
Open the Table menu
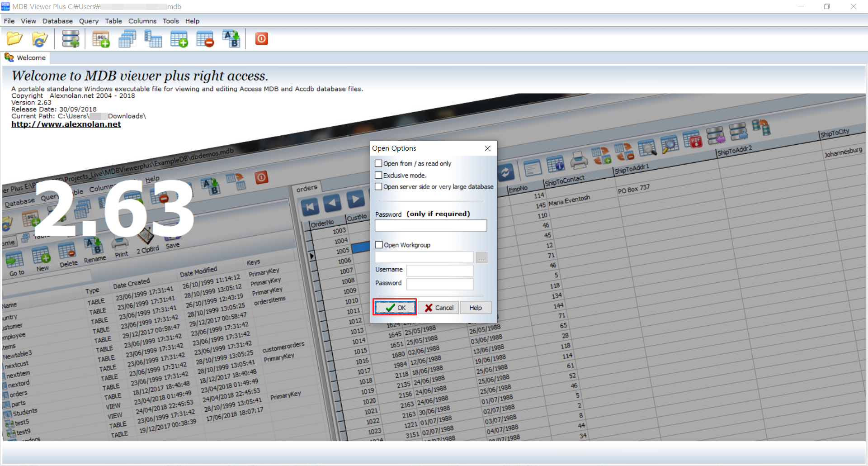[x=113, y=21]
